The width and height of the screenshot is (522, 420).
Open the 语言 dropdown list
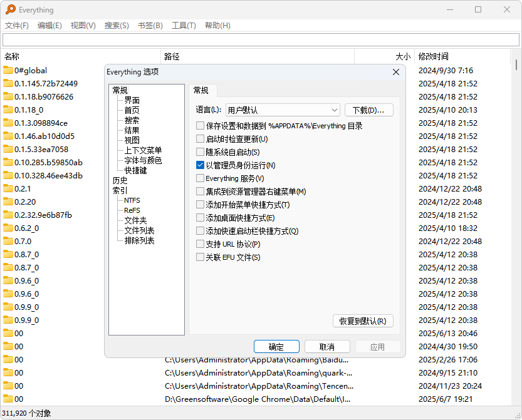point(283,110)
